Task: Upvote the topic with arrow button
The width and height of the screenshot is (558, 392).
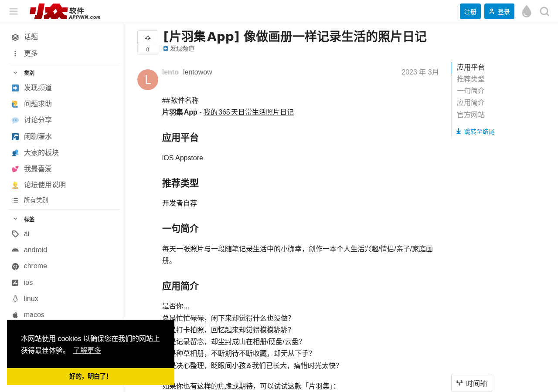Action: pos(148,38)
